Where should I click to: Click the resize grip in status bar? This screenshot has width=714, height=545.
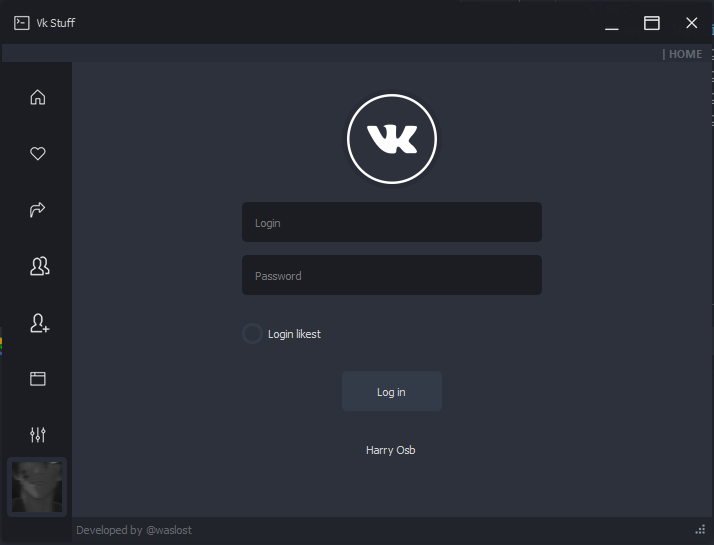tap(700, 530)
